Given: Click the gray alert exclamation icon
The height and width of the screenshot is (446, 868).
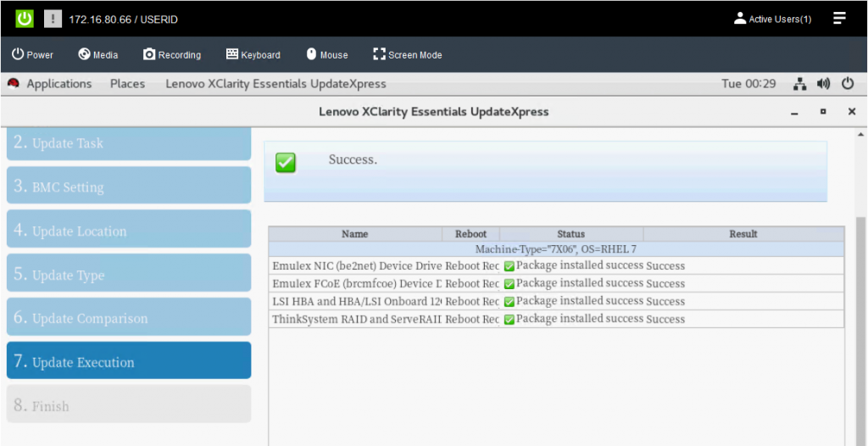Looking at the screenshot, I should tap(53, 19).
